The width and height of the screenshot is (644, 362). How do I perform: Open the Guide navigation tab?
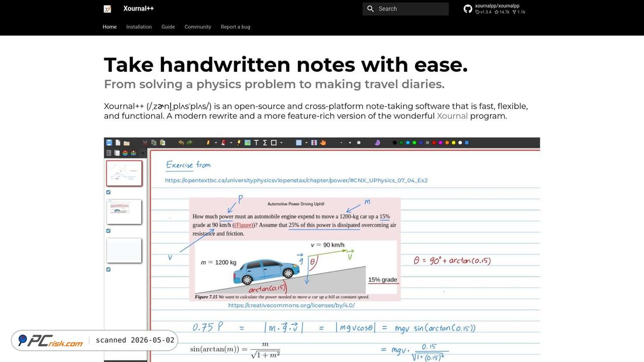click(x=168, y=27)
